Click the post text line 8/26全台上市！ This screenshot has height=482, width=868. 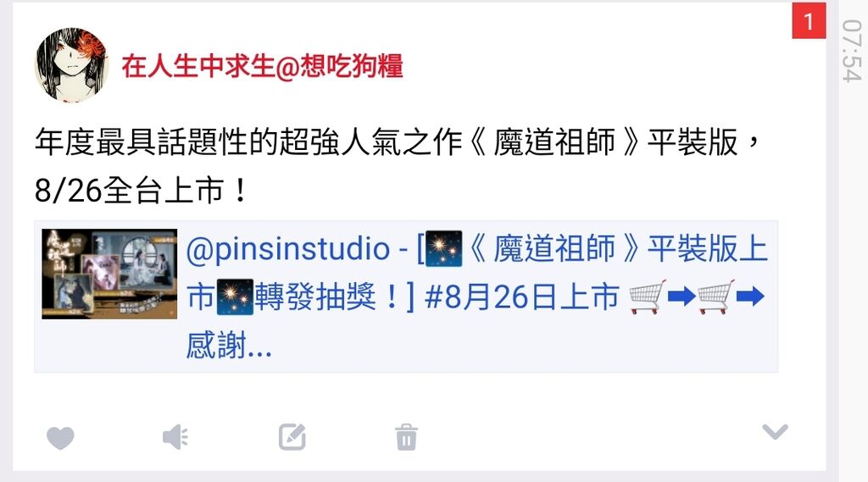[142, 191]
